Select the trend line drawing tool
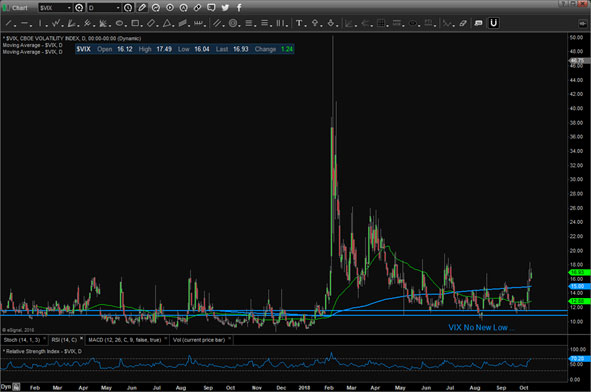Image resolution: width=591 pixels, height=392 pixels. [x=8, y=23]
